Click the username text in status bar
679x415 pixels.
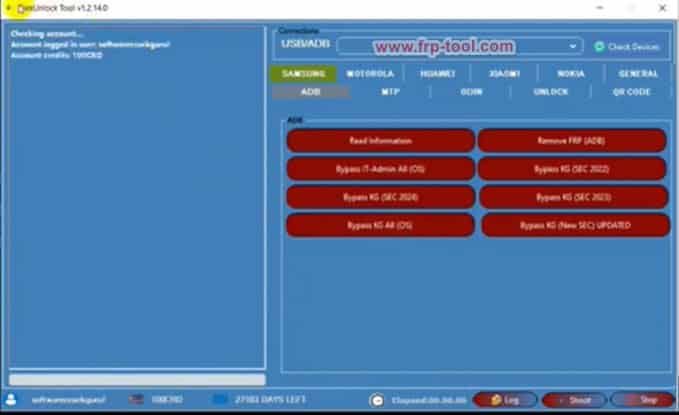[68, 400]
